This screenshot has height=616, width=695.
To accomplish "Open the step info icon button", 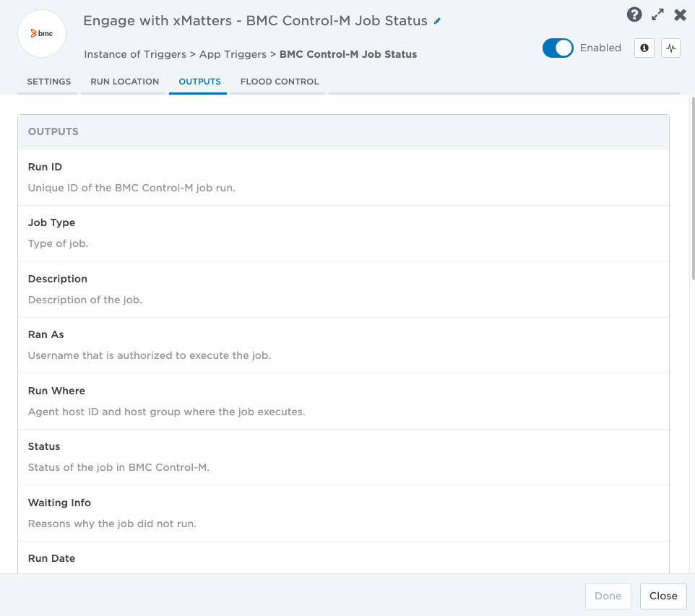I will coord(644,48).
